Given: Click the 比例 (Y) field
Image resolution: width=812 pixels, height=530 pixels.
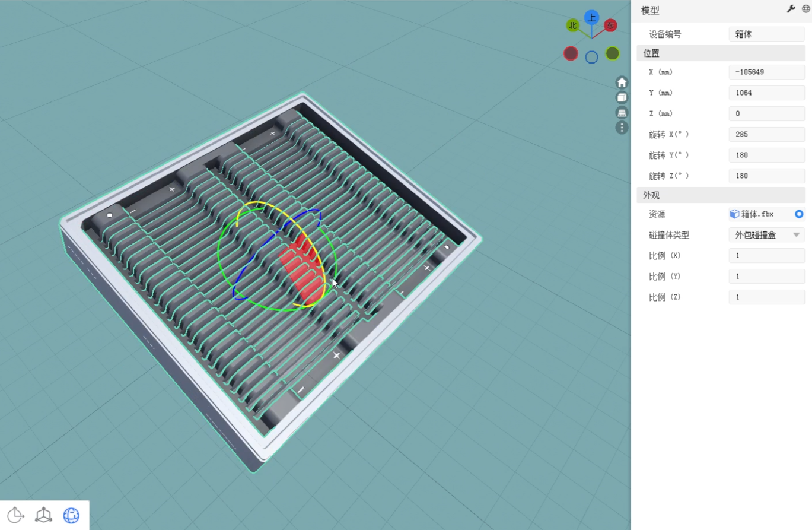Looking at the screenshot, I should click(x=767, y=276).
